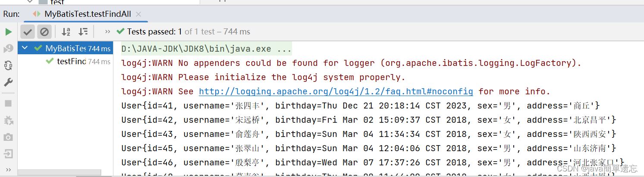Close the MyBatisTest.testFindAll tab

(138, 14)
